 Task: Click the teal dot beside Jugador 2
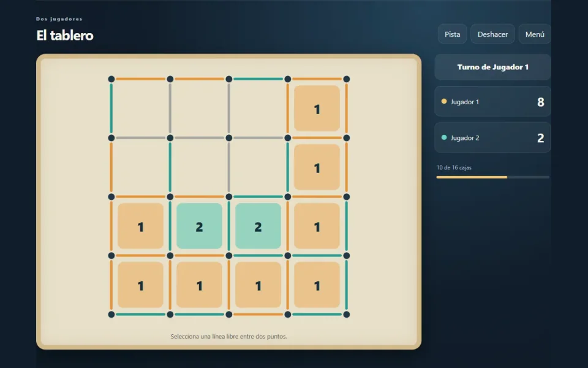click(x=444, y=137)
